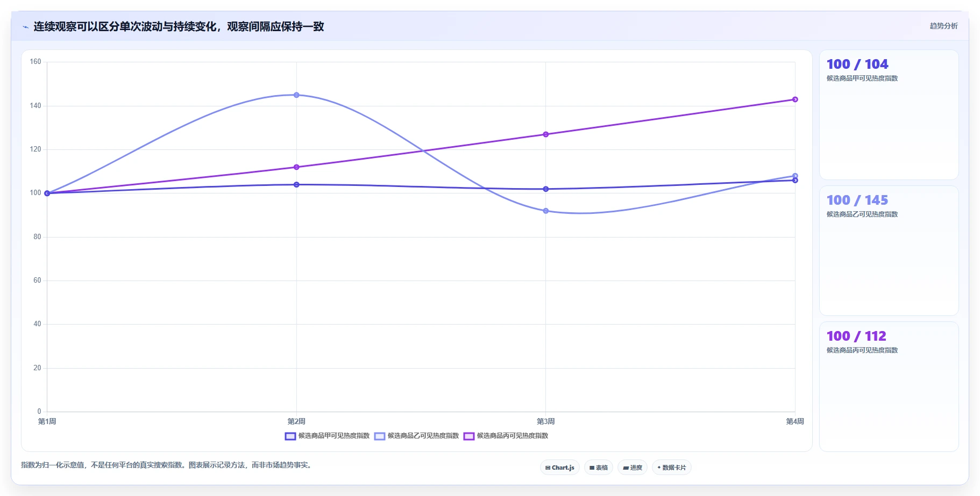980x496 pixels.
Task: Click 乙 series lowest point at 第3周
Action: [546, 211]
